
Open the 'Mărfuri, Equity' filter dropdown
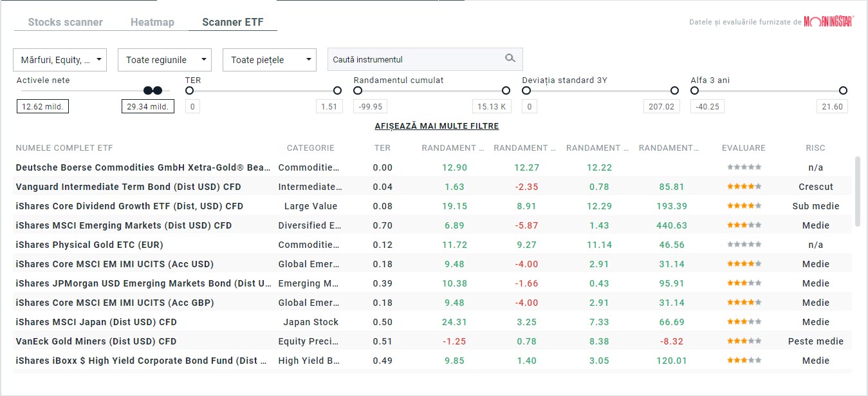pyautogui.click(x=59, y=59)
